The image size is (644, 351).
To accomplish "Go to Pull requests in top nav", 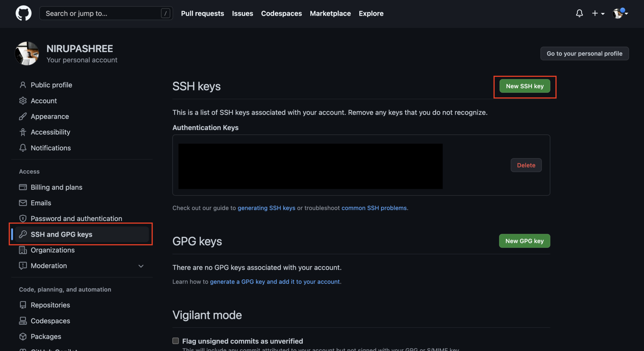I will coord(203,14).
